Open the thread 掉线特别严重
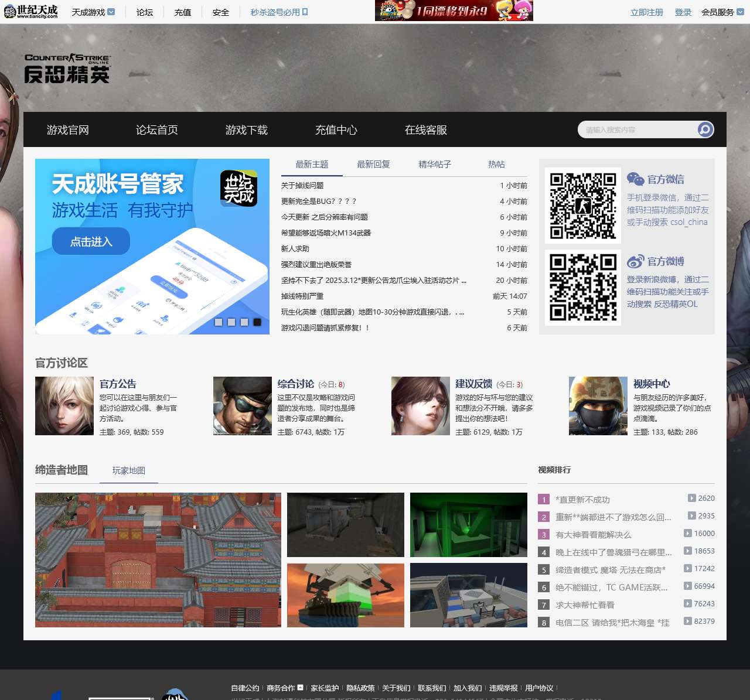The height and width of the screenshot is (700, 750). pos(302,296)
